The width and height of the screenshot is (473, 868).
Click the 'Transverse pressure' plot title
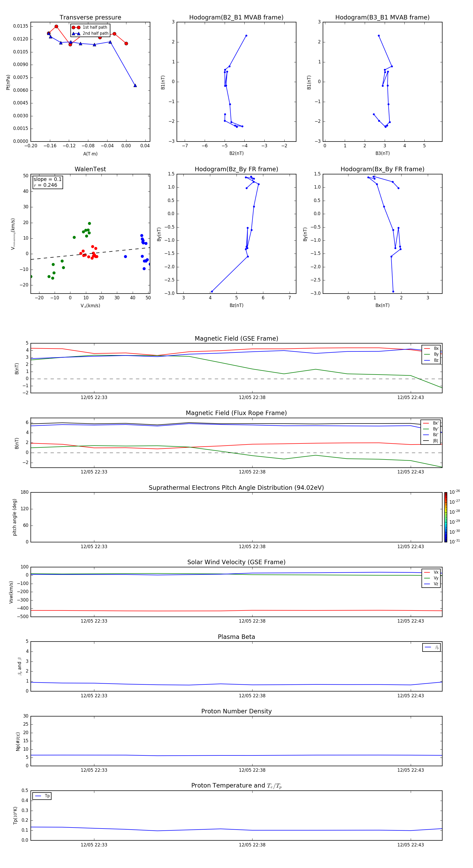point(90,17)
